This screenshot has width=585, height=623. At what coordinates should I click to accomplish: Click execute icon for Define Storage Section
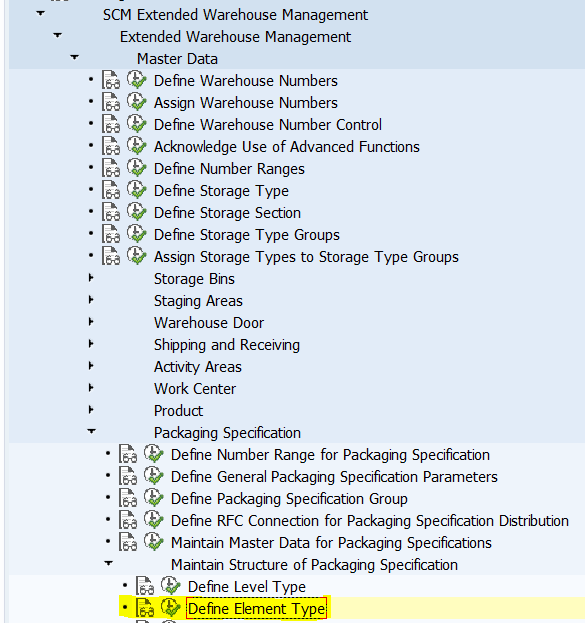(137, 212)
